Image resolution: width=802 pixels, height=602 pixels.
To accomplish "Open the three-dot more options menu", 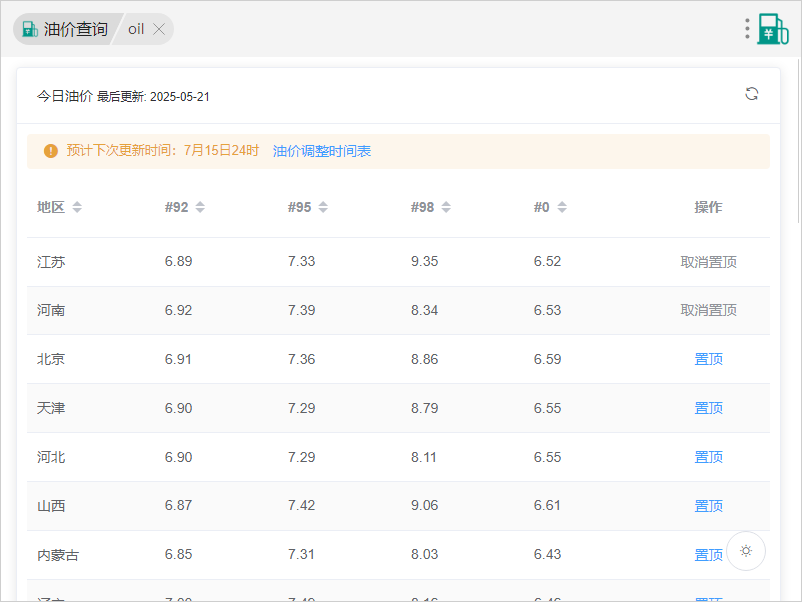I will coord(747,29).
